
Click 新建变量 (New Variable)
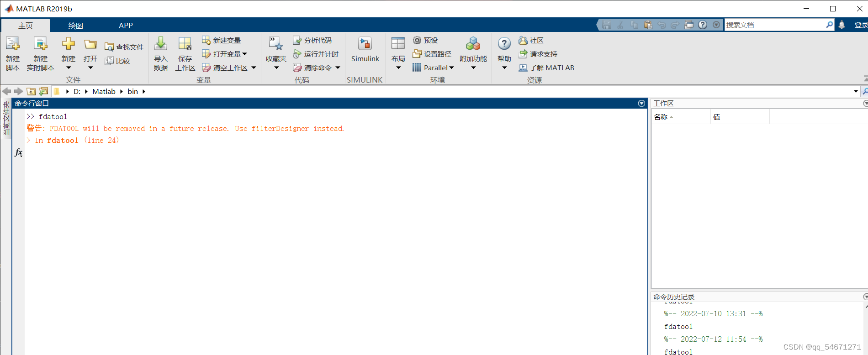pos(222,40)
